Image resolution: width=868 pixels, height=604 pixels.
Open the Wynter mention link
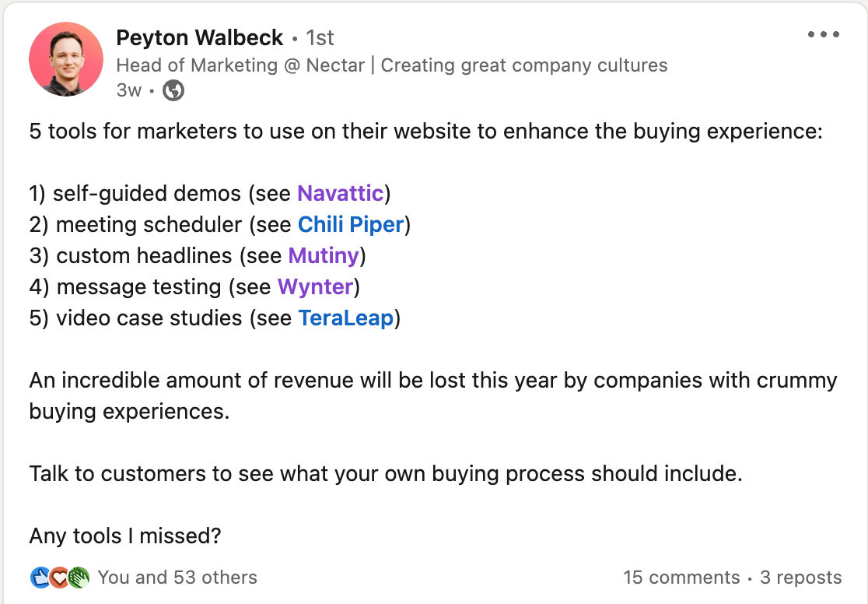click(x=315, y=287)
